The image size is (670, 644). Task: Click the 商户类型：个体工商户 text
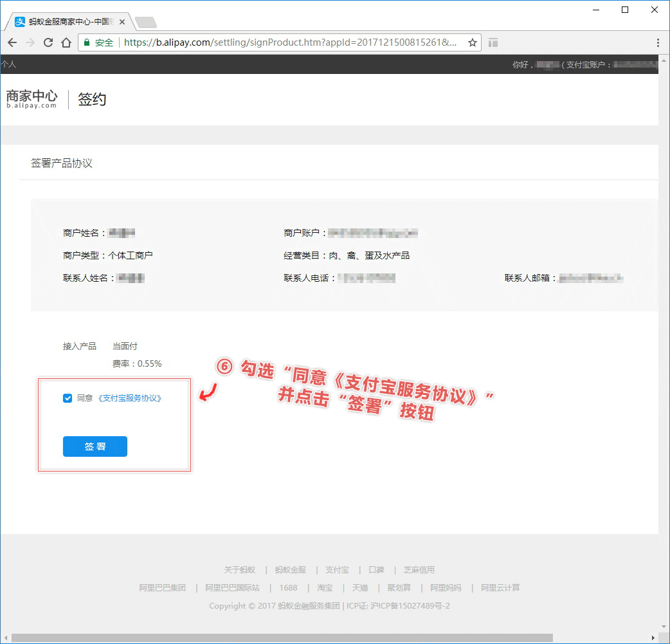coord(107,255)
